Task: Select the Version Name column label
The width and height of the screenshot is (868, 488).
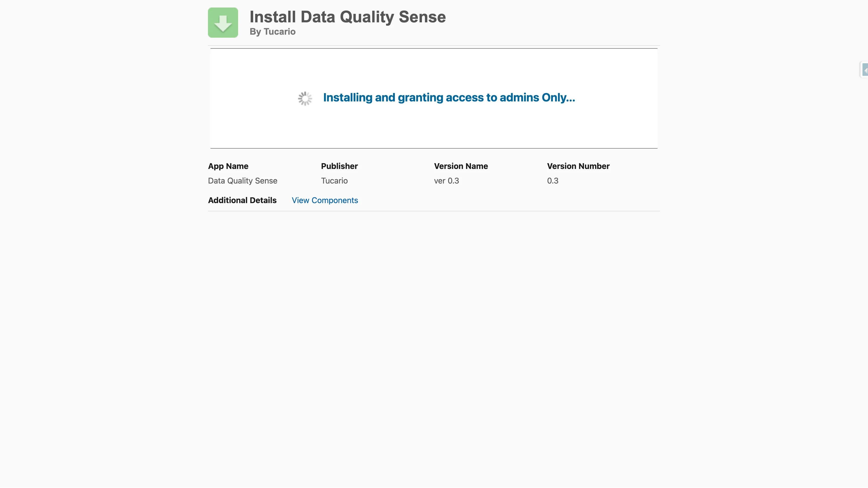Action: [x=461, y=166]
